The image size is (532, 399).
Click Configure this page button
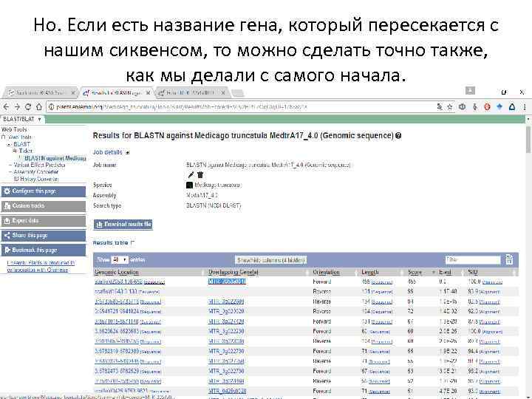pyautogui.click(x=44, y=191)
